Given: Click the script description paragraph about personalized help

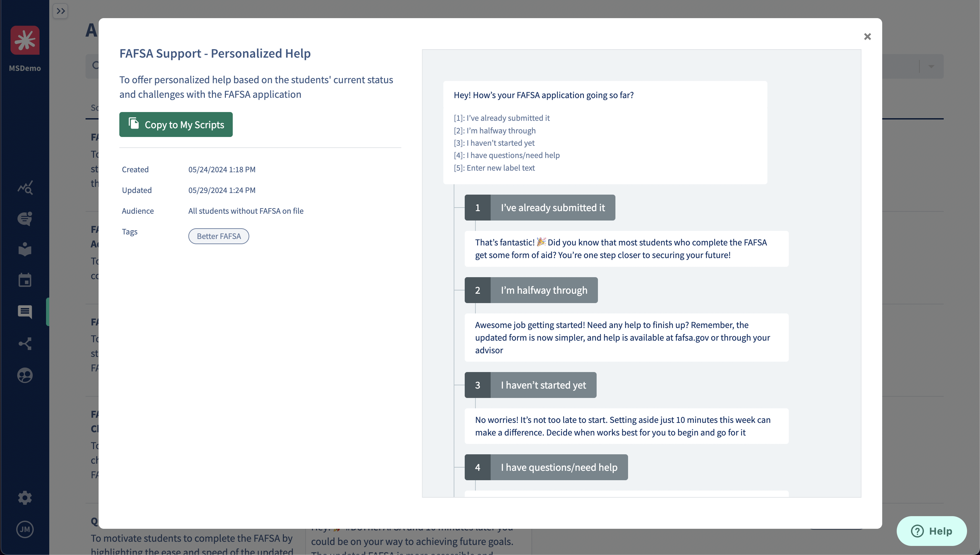Looking at the screenshot, I should pos(256,87).
